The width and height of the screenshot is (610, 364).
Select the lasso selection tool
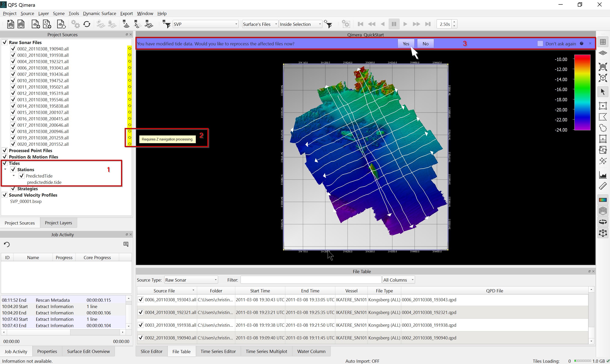point(603,128)
